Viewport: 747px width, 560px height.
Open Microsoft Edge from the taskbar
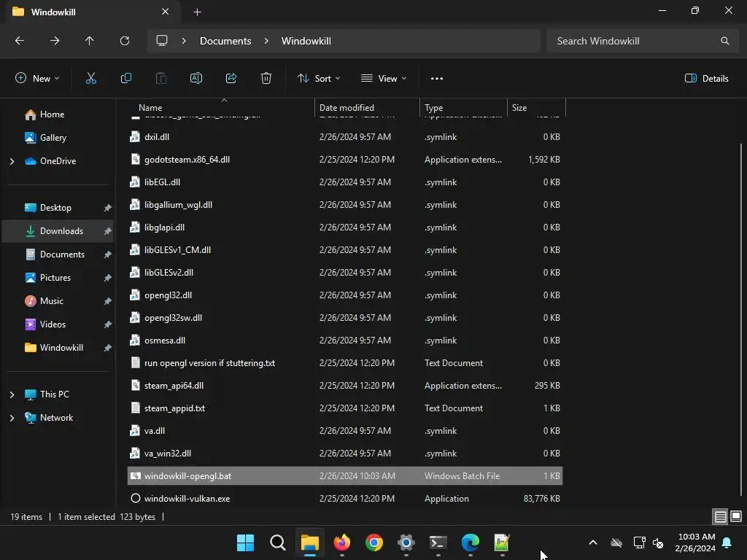[x=471, y=542]
